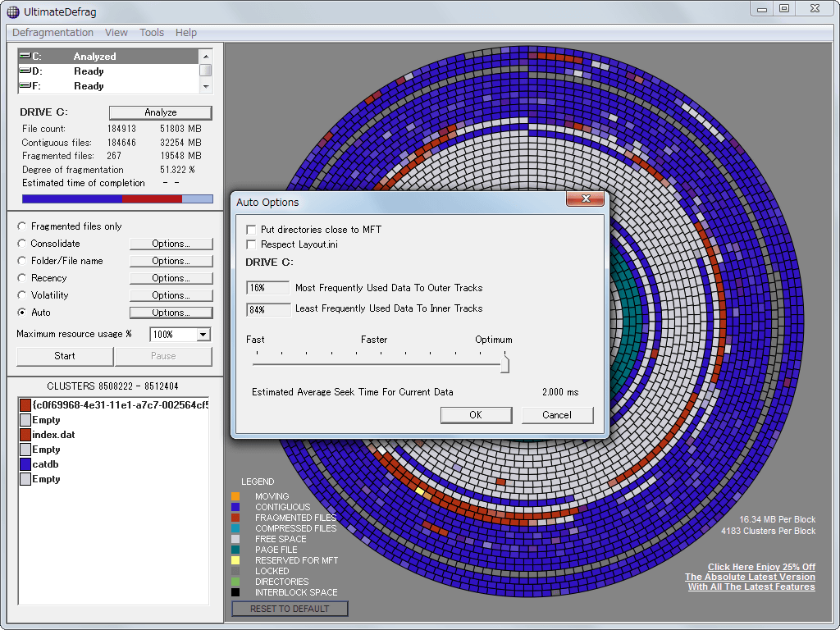Select the Recency defrag method

[x=22, y=278]
